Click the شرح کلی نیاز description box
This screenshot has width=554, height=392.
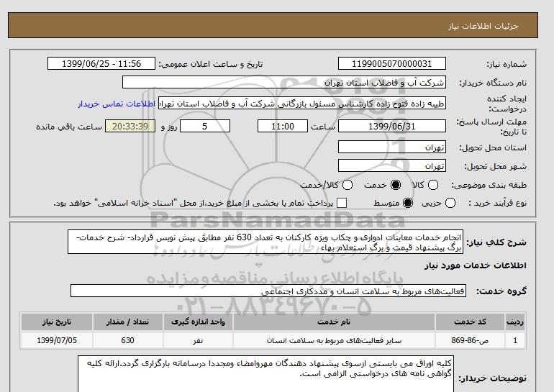click(265, 242)
